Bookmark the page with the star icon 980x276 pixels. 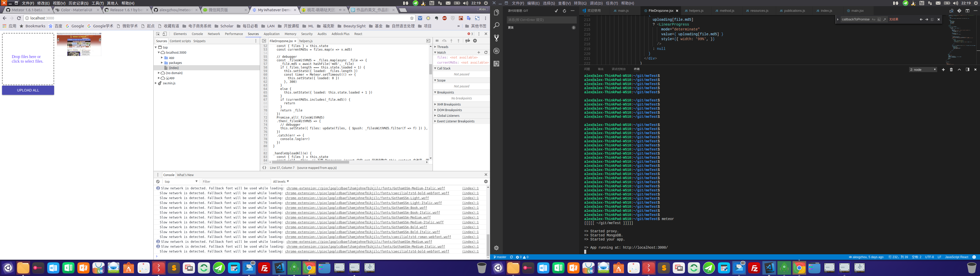click(412, 18)
